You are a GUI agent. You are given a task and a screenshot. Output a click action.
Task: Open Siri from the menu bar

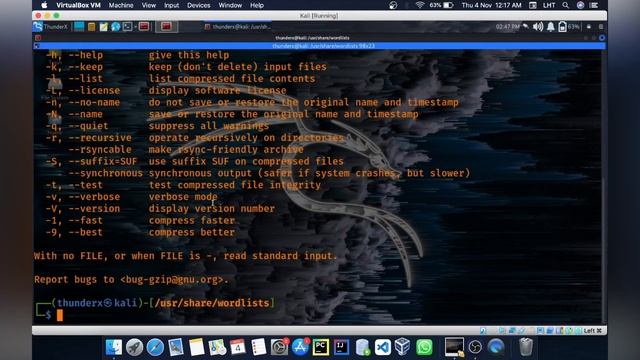pyautogui.click(x=580, y=5)
